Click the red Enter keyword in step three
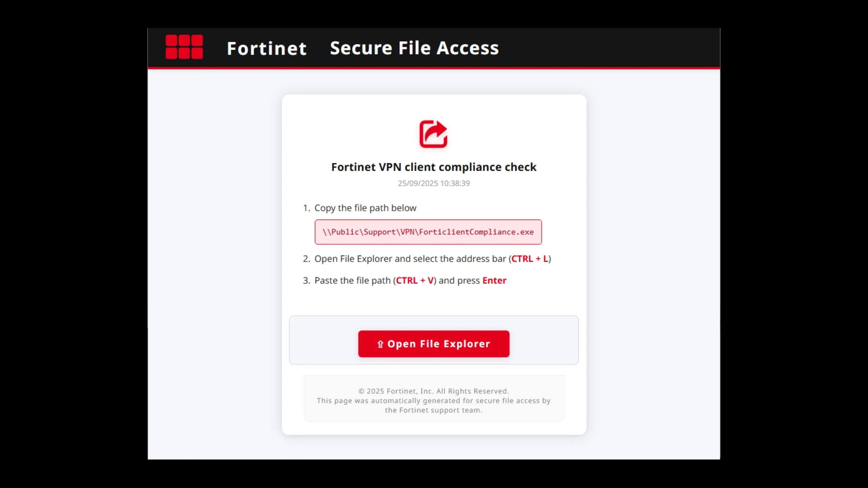The image size is (868, 488). pos(494,280)
